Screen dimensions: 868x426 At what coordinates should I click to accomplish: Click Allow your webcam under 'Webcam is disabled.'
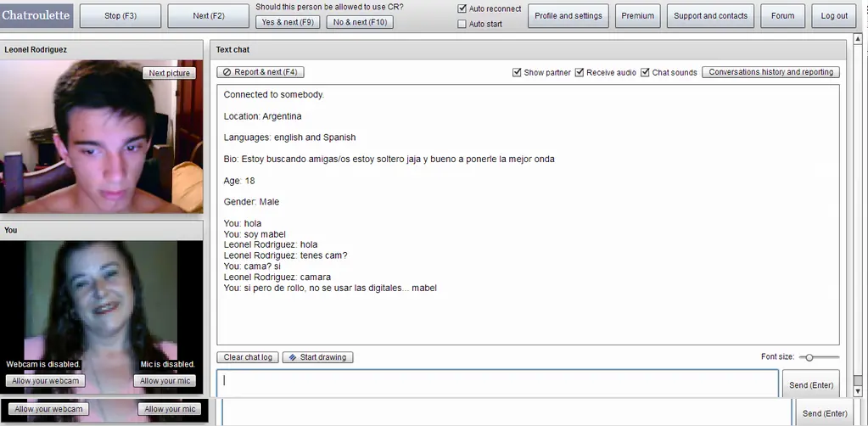coord(45,380)
